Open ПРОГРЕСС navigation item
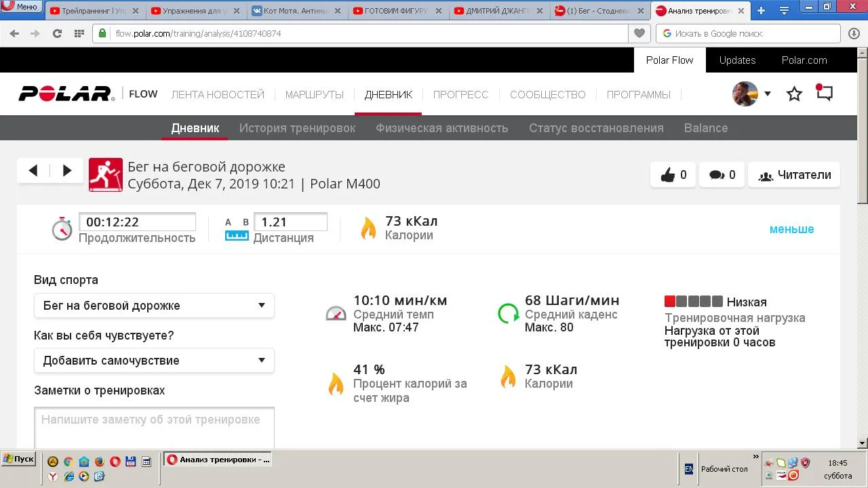This screenshot has height=488, width=868. click(460, 95)
